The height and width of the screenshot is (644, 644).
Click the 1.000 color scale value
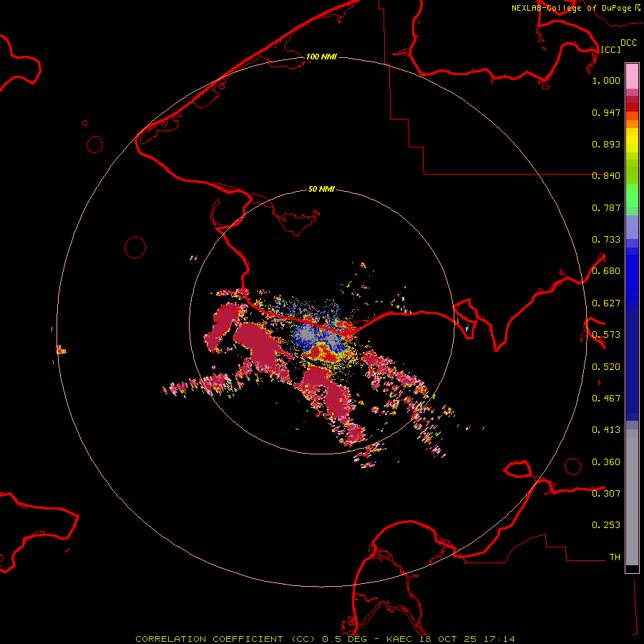click(606, 80)
